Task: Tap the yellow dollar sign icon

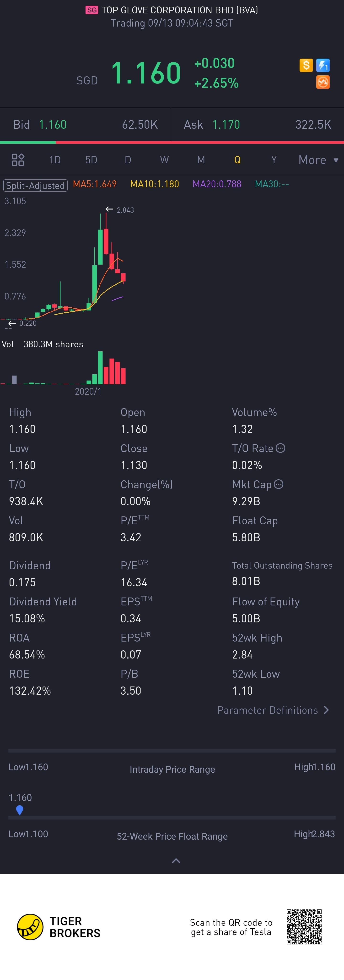Action: (306, 65)
